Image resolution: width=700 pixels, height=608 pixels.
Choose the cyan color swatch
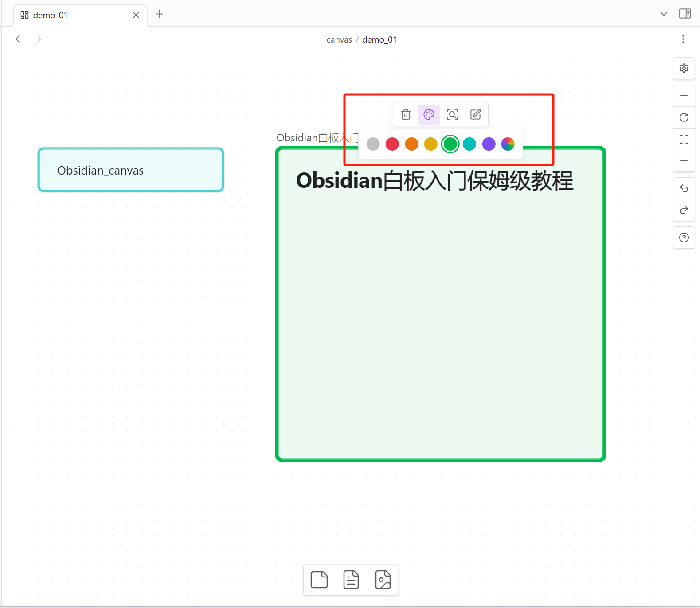(x=469, y=144)
